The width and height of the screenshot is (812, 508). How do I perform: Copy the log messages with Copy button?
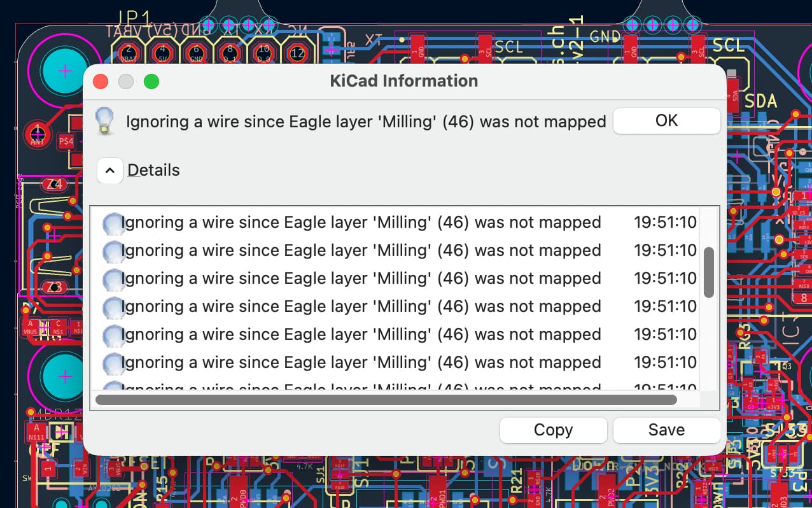(553, 430)
